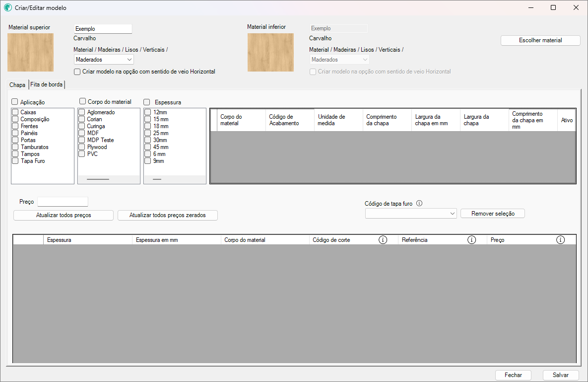Click info icon in Código de corte column

coord(383,240)
